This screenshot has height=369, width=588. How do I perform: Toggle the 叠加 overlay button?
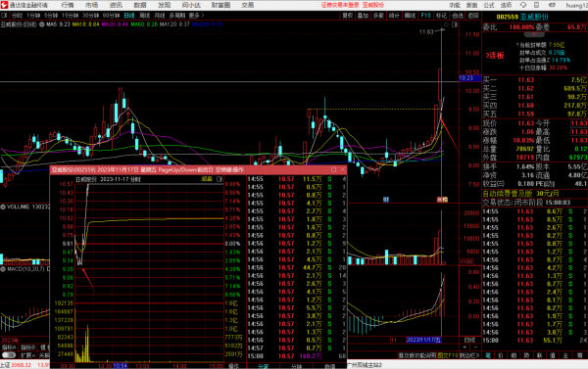pos(363,16)
